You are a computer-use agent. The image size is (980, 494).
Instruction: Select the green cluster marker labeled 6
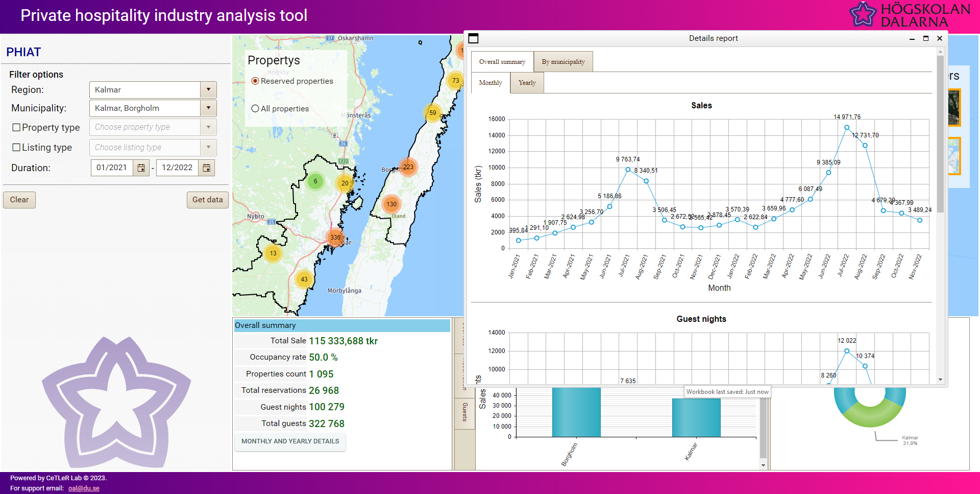[x=315, y=181]
